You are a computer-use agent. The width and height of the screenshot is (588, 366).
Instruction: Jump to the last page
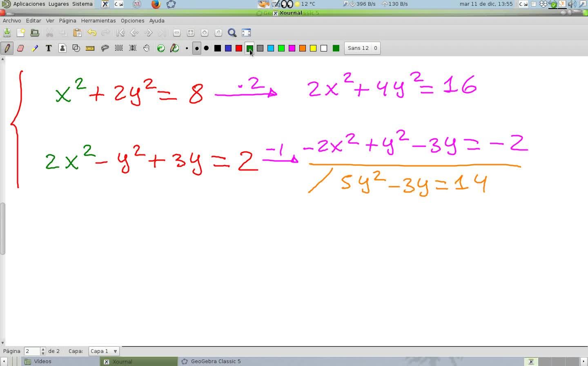tap(162, 33)
